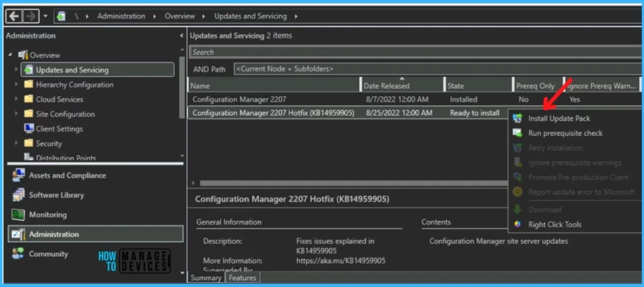Open the https://aka.ms/KB14959905 link

340,261
